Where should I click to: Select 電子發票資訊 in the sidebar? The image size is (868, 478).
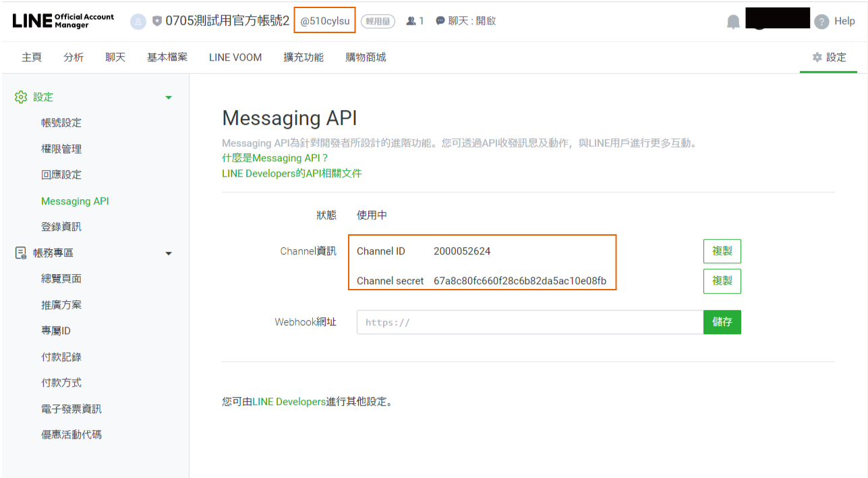pos(71,409)
